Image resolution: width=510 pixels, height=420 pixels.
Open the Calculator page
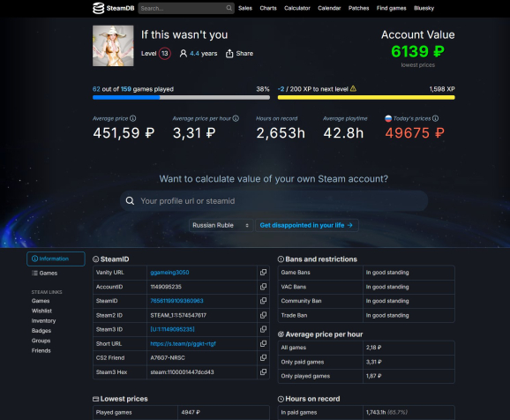pos(297,8)
